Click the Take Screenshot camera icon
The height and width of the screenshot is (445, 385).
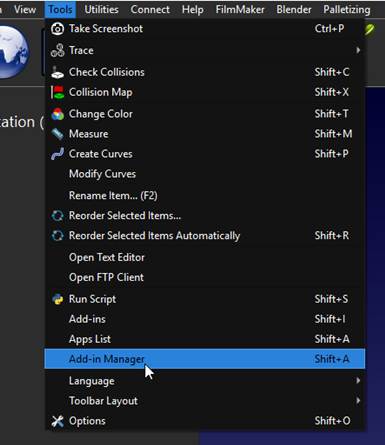tap(57, 29)
